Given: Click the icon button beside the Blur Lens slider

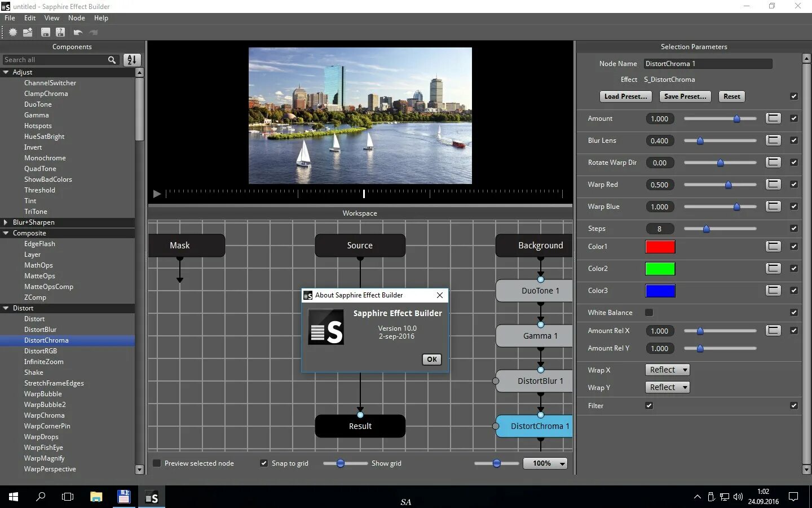Looking at the screenshot, I should [x=773, y=141].
